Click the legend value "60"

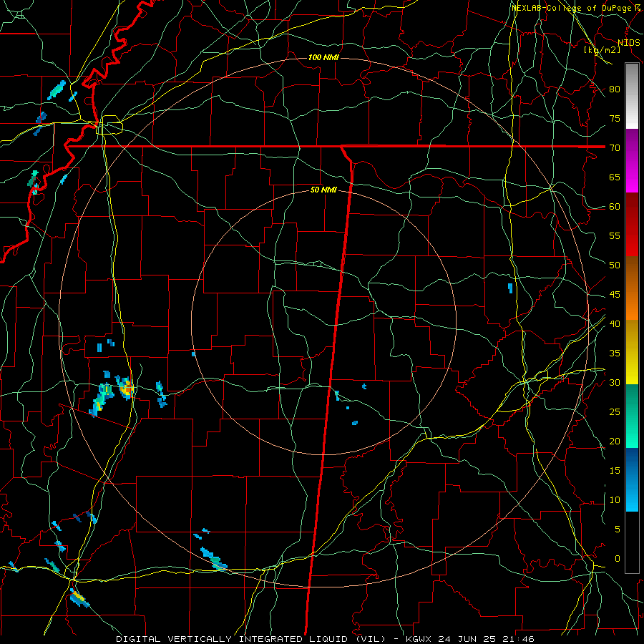615,207
